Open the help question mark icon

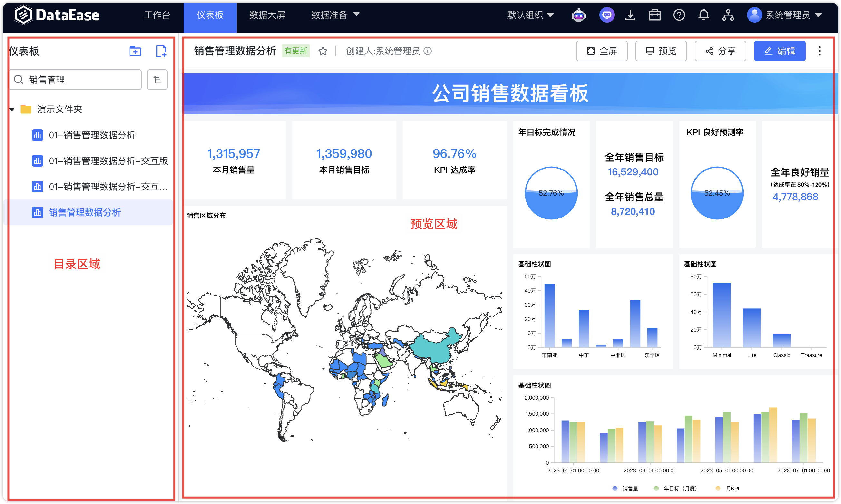point(679,15)
